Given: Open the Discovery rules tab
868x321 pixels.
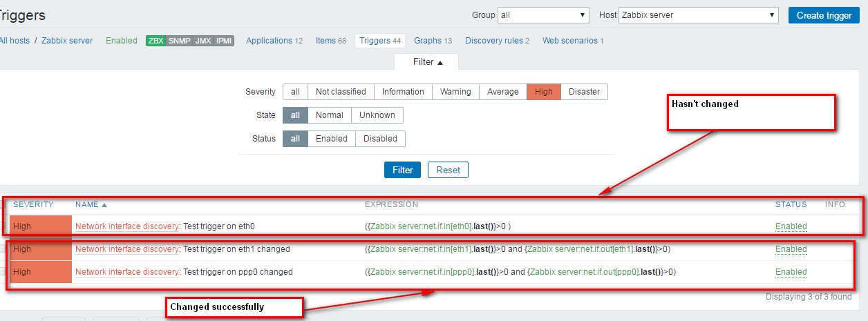Looking at the screenshot, I should coord(497,41).
